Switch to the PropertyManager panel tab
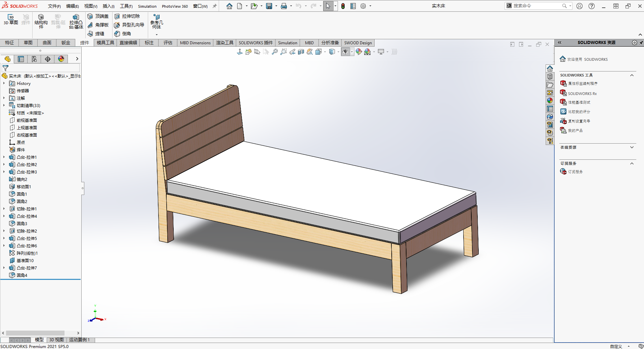This screenshot has width=644, height=349. click(x=21, y=59)
